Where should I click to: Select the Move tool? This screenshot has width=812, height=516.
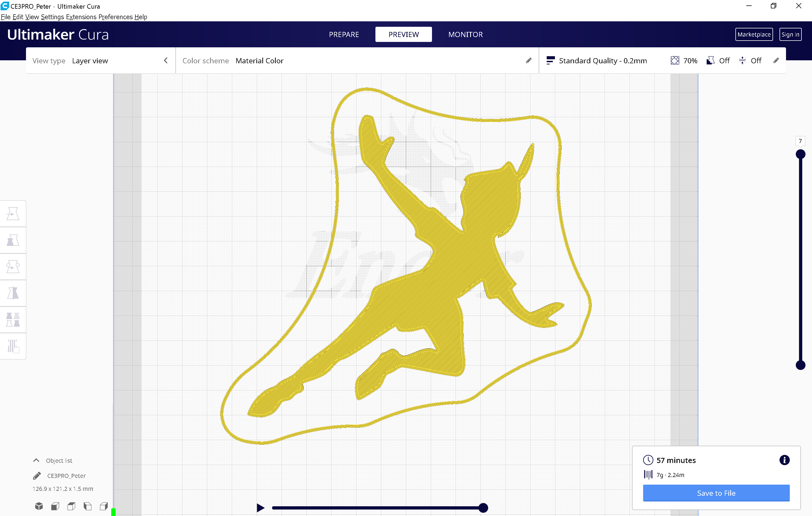coord(13,213)
